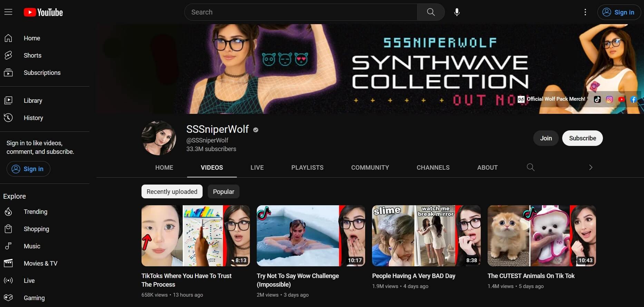
Task: Click the Join button
Action: 546,138
